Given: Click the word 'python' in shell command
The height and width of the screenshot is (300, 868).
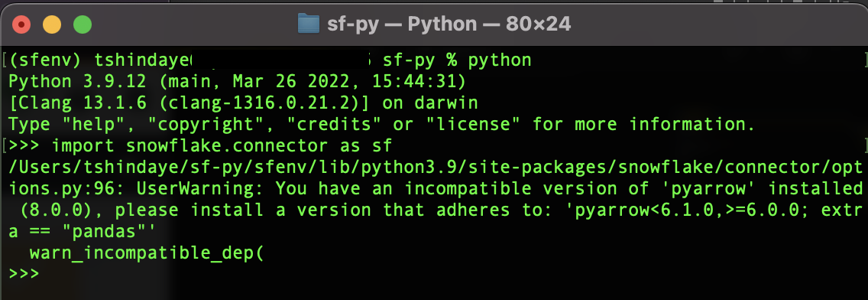Looking at the screenshot, I should [x=500, y=60].
